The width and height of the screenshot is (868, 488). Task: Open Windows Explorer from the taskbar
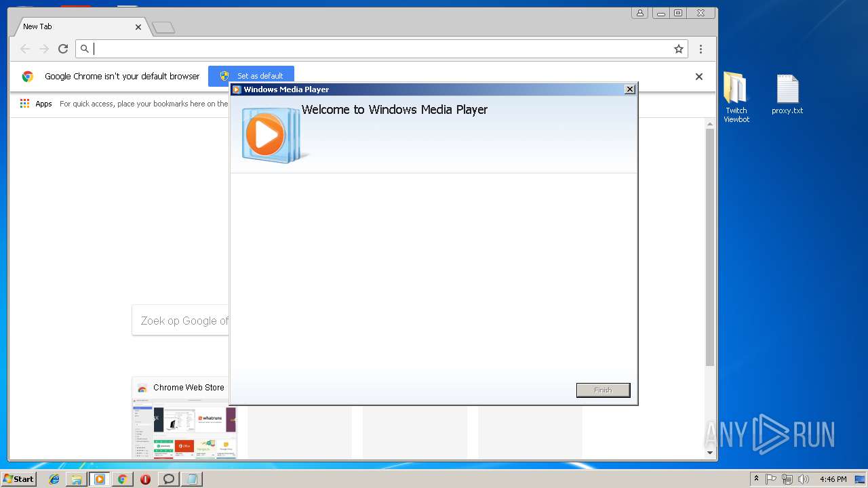tap(77, 479)
